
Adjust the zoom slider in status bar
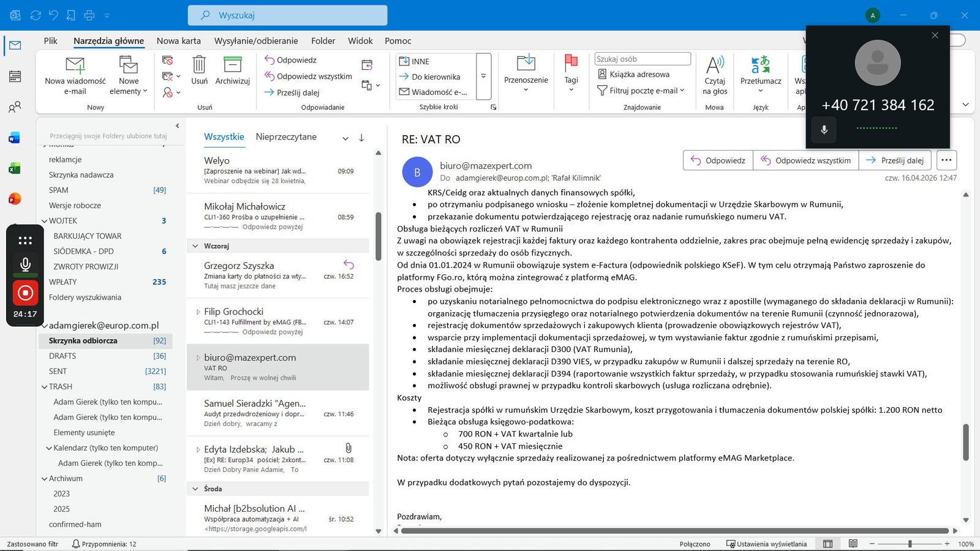pyautogui.click(x=910, y=544)
